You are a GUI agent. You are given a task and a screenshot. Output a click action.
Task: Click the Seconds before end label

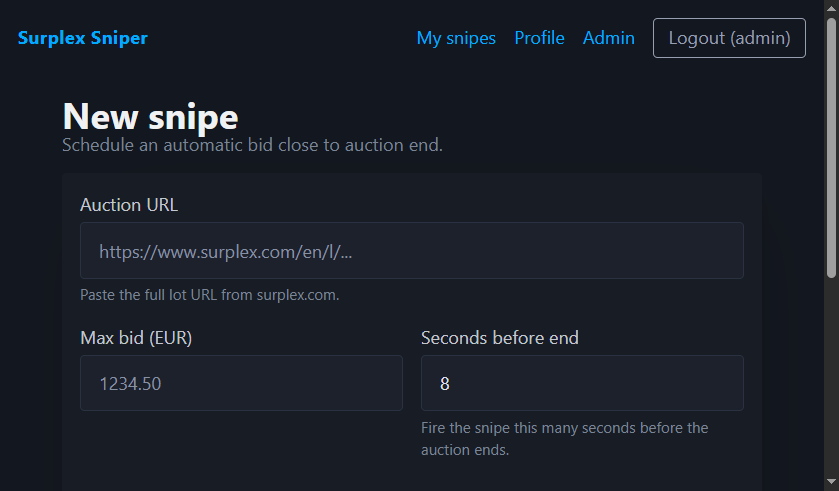(x=499, y=338)
